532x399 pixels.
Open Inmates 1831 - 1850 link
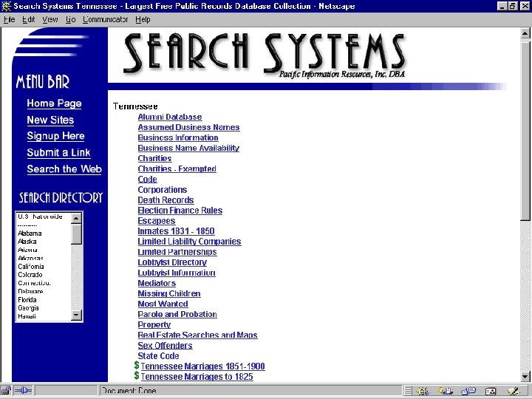pos(176,231)
